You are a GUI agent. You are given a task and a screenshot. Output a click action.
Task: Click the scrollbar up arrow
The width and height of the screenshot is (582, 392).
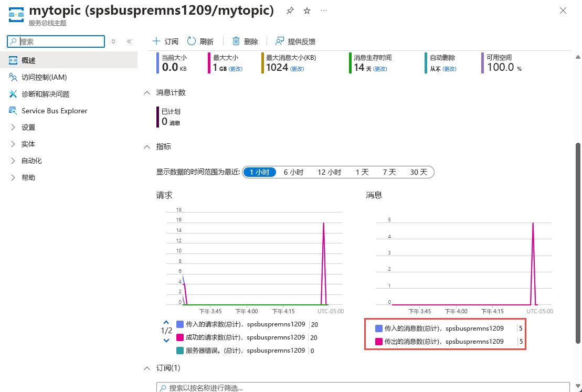tap(578, 57)
